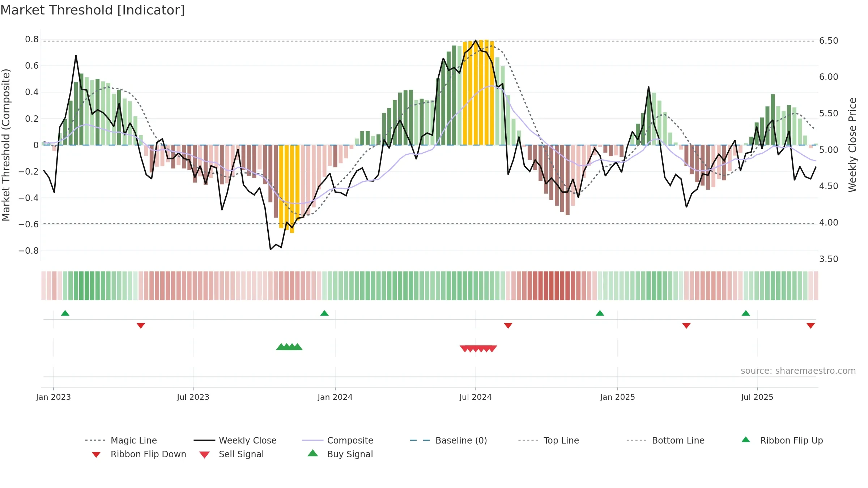Click the ribbon flip down marker before Jul 2023
Viewport: 868px width, 488px height.
point(141,326)
